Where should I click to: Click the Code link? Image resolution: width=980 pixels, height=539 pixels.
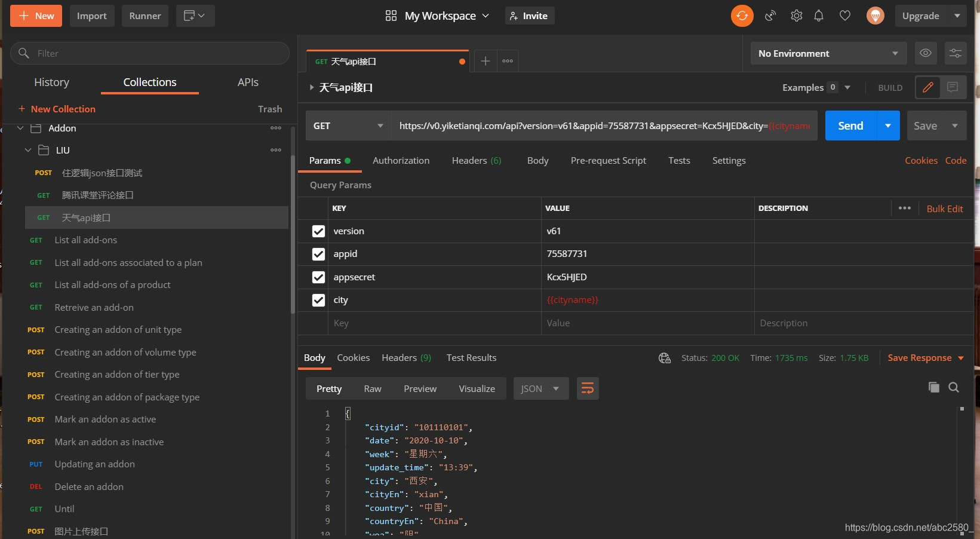click(956, 161)
